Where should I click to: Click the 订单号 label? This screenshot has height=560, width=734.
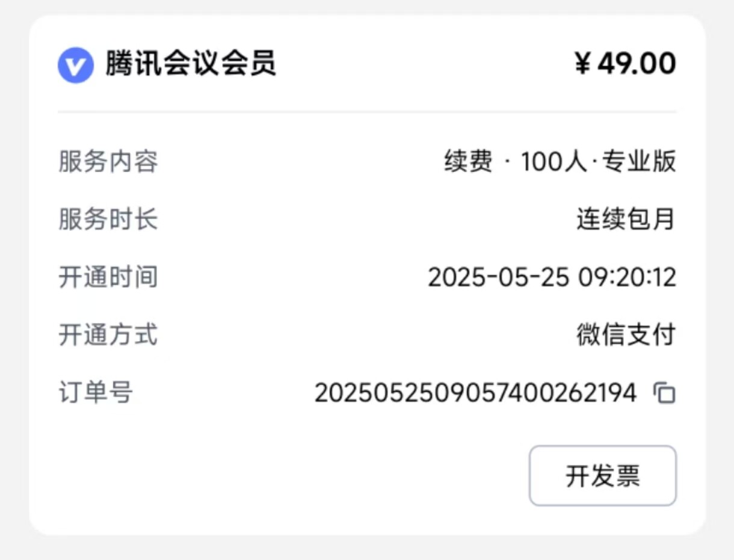[96, 393]
